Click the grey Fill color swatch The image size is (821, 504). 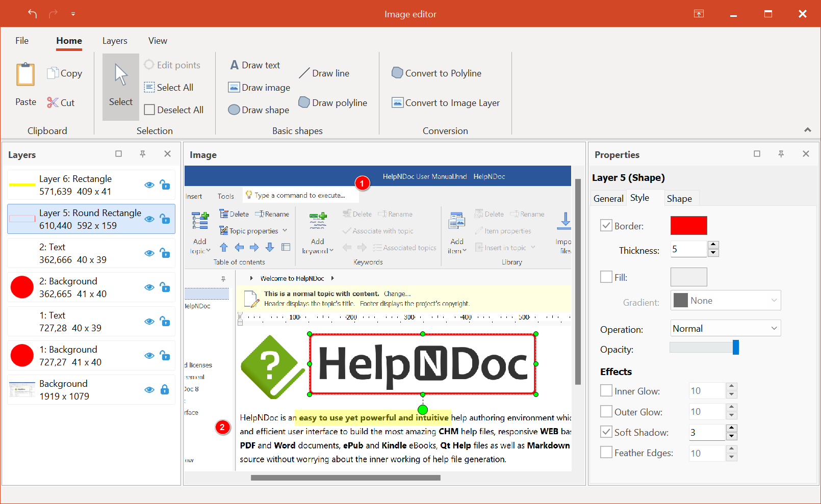pyautogui.click(x=688, y=277)
